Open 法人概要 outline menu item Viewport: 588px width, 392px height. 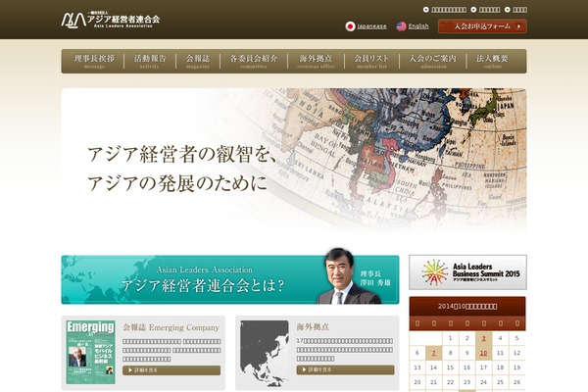(x=492, y=61)
